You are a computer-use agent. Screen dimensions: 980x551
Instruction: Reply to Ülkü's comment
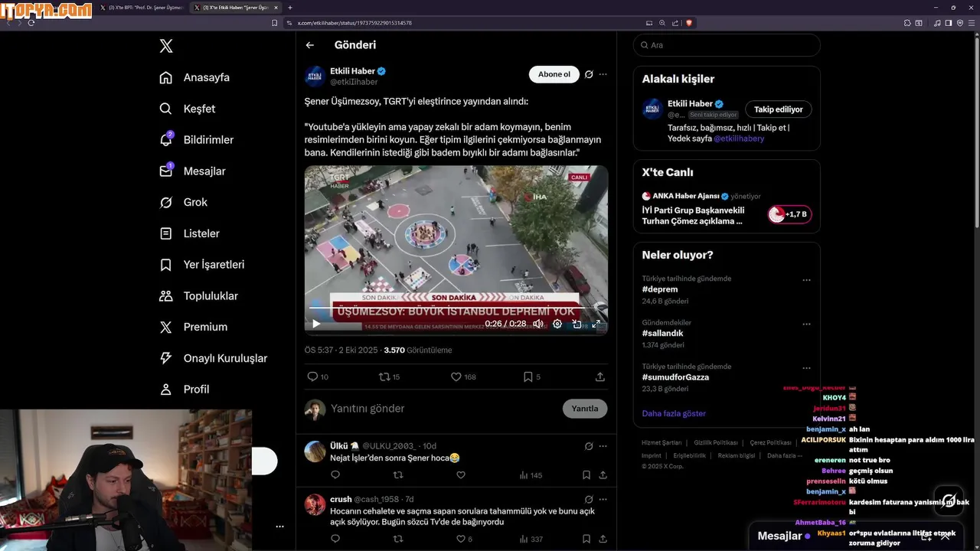pyautogui.click(x=335, y=475)
